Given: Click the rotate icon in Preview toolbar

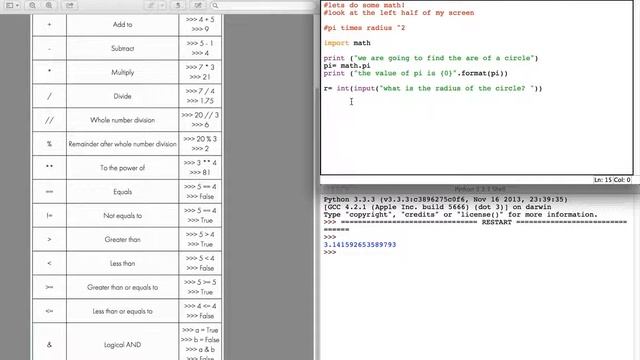Looking at the screenshot, I should coord(178,5).
